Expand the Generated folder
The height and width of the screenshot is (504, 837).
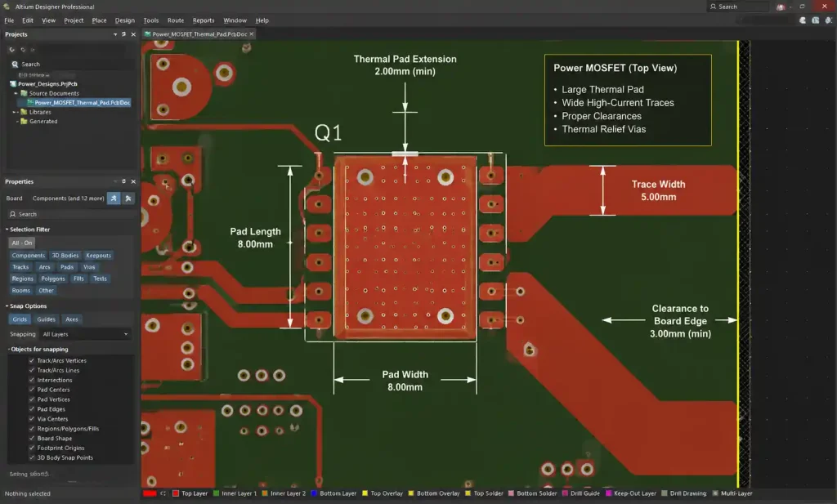pos(18,122)
